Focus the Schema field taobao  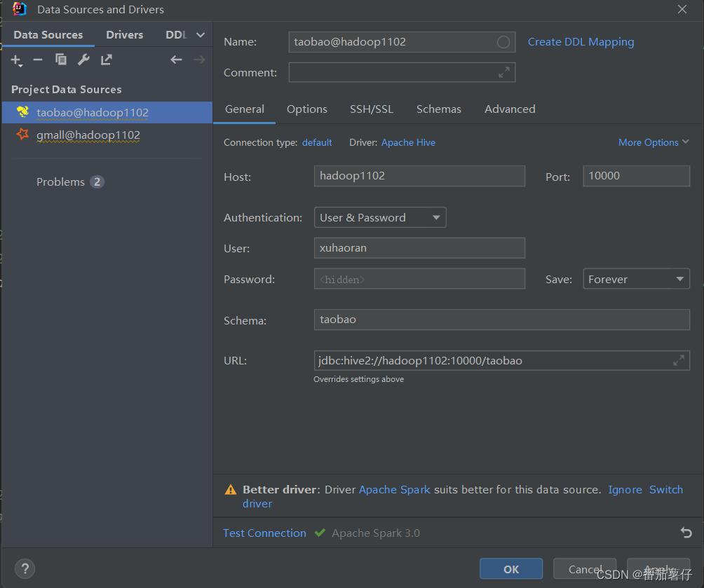click(501, 320)
